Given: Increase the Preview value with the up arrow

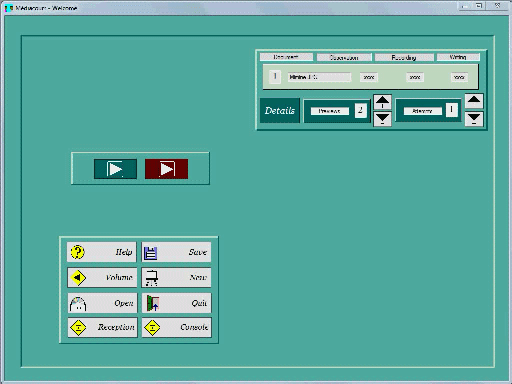Looking at the screenshot, I should point(382,102).
